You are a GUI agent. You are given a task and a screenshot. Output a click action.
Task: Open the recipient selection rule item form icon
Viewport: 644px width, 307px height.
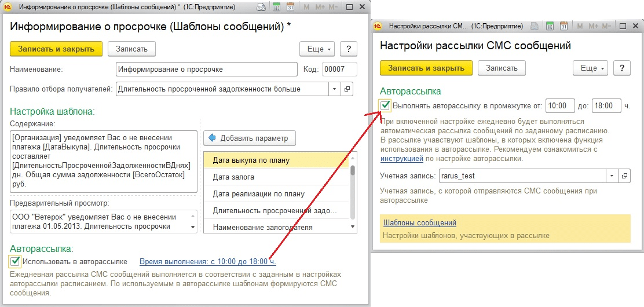tap(347, 89)
